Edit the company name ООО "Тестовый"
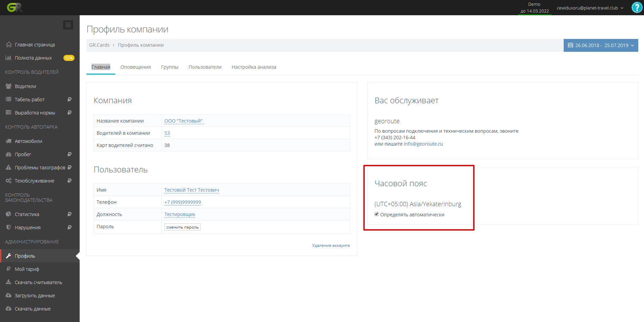The width and height of the screenshot is (644, 322). pos(183,121)
